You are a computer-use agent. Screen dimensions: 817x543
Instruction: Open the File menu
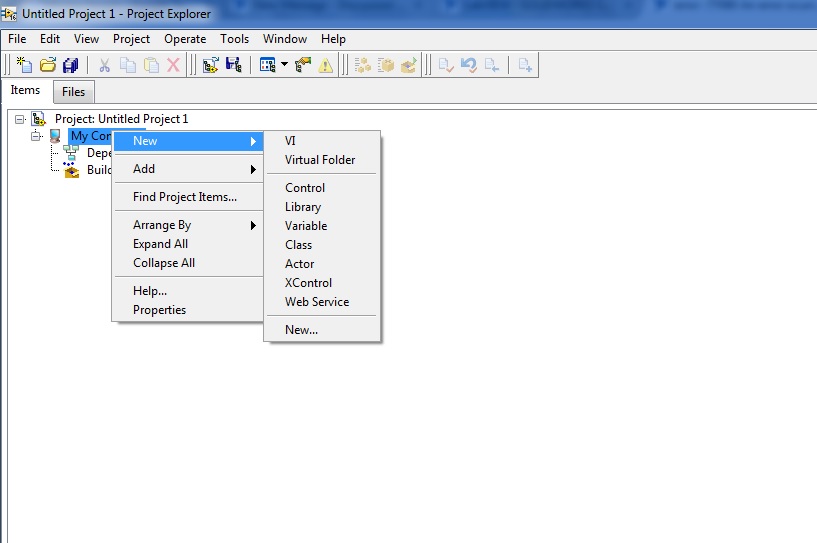tap(17, 39)
